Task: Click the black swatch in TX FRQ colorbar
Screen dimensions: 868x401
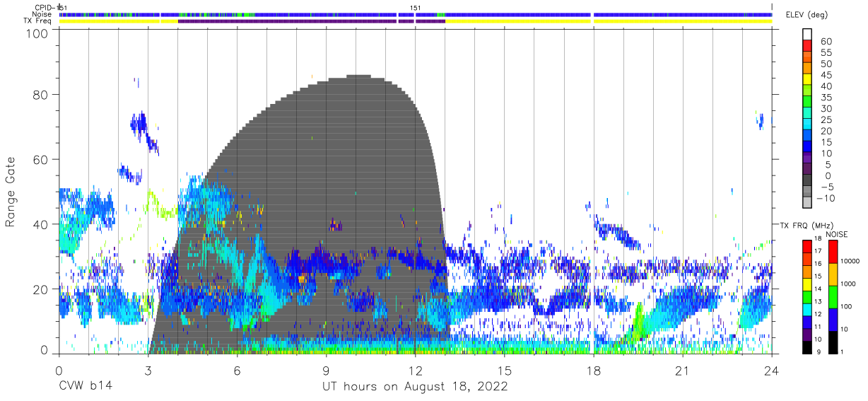Action: tap(807, 347)
